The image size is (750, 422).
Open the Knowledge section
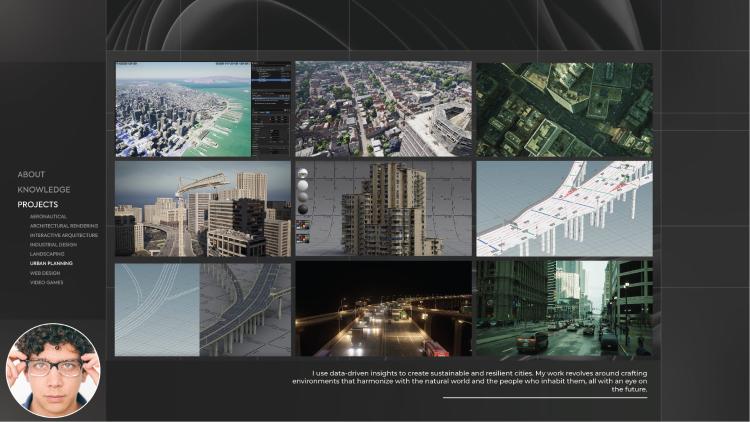[44, 189]
